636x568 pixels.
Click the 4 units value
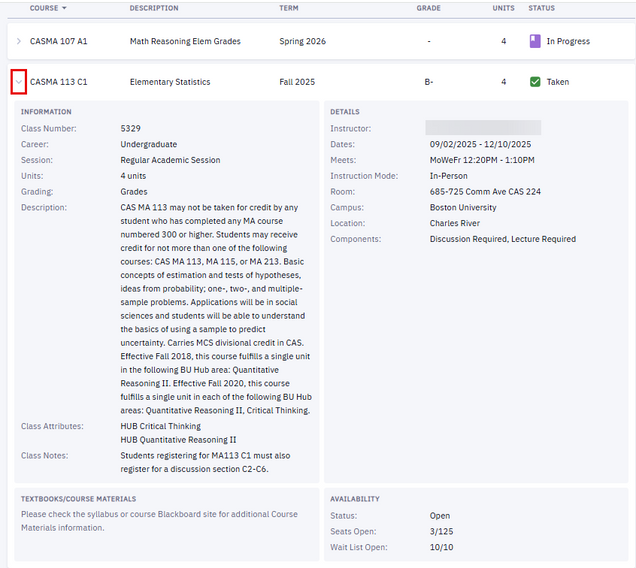[x=133, y=176]
